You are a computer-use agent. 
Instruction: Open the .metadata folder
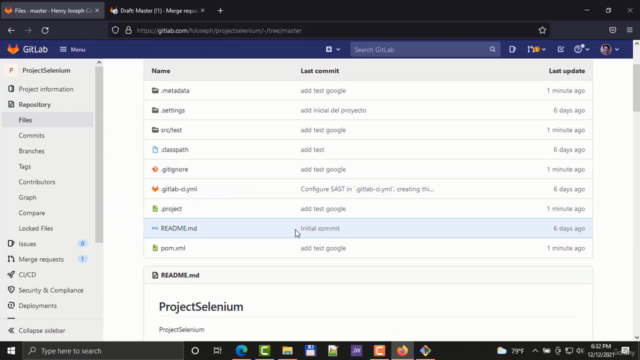coord(175,91)
